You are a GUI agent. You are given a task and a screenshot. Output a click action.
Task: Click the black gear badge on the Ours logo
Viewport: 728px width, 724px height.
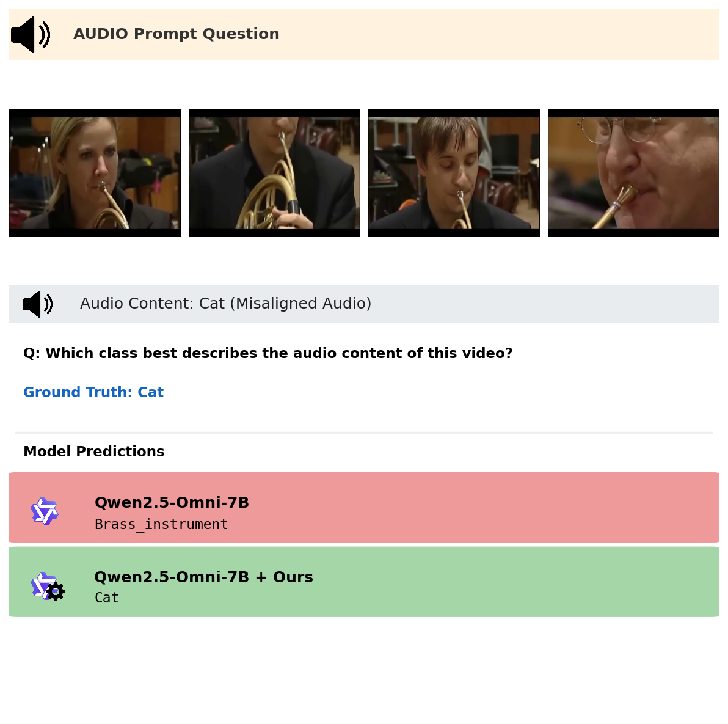coord(56,591)
